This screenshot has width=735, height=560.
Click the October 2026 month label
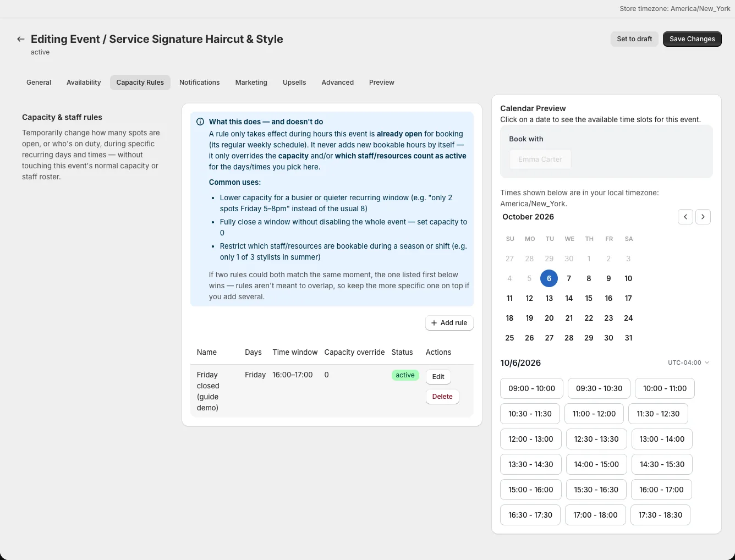pos(528,217)
